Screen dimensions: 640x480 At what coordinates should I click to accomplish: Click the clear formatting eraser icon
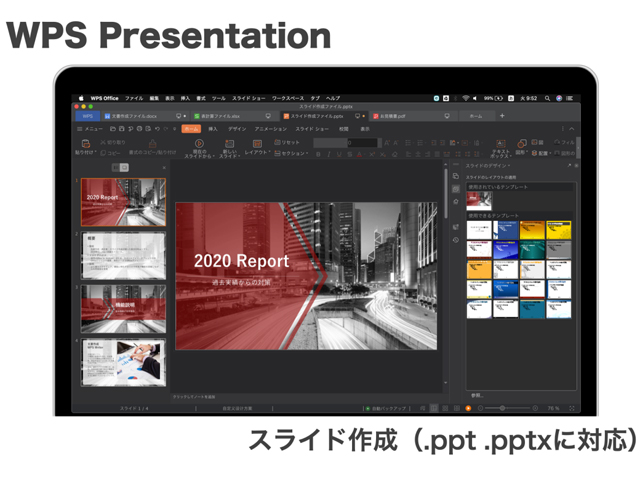click(395, 154)
